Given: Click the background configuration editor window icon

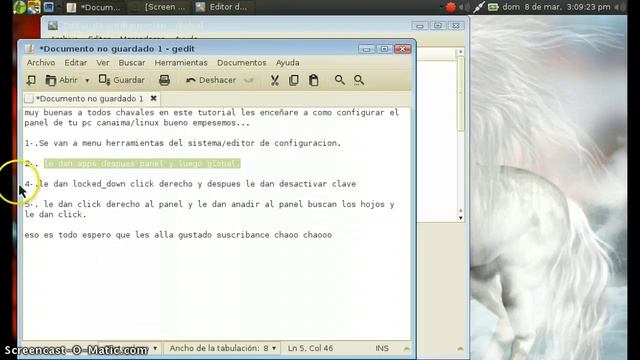Looking at the screenshot, I should [x=53, y=26].
